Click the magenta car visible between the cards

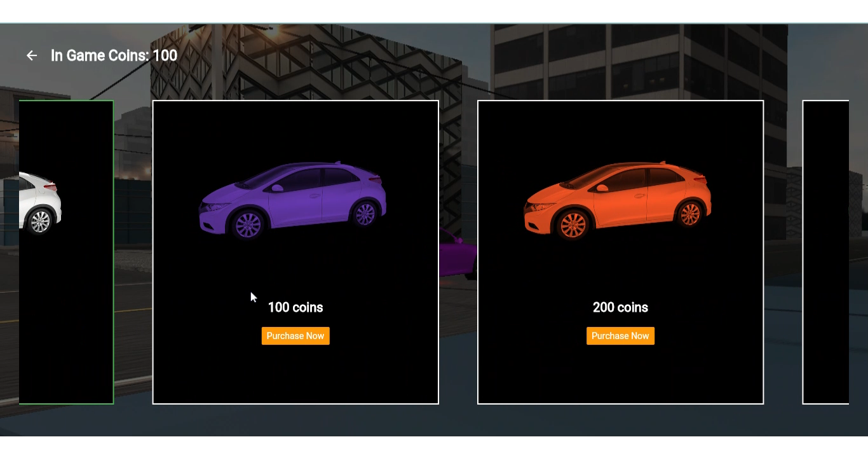point(458,253)
